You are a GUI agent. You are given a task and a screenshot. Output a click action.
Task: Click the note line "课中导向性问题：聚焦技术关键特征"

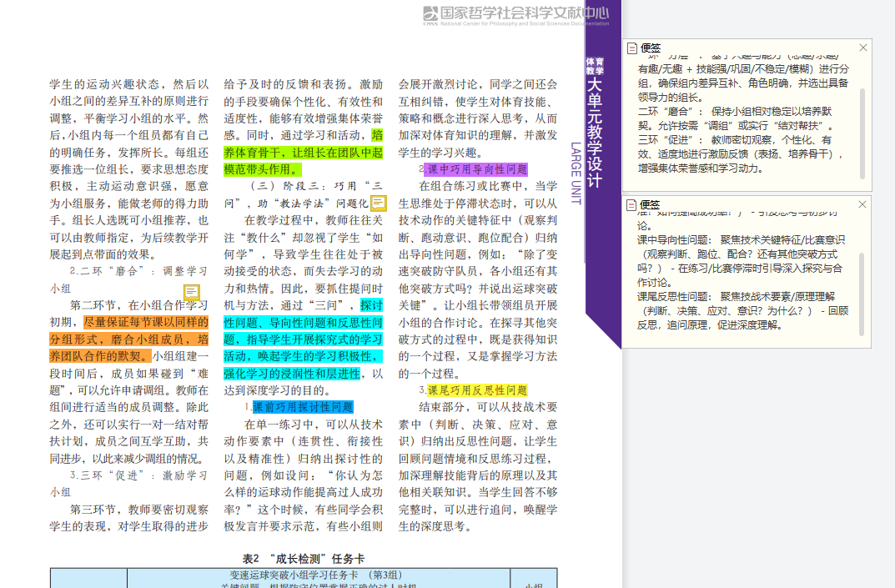tap(741, 240)
